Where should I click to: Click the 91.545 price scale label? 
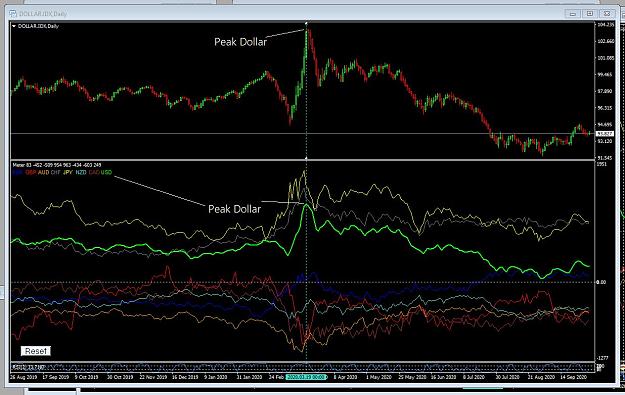605,158
